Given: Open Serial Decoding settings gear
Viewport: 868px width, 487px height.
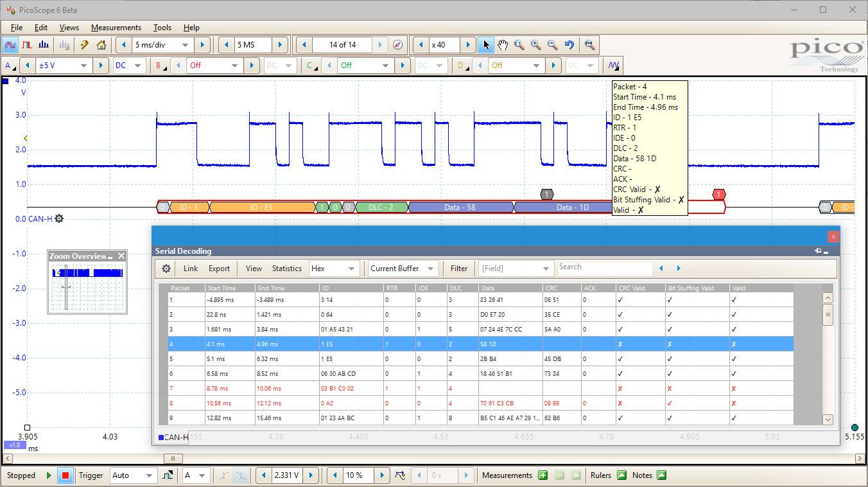Looking at the screenshot, I should pos(166,269).
